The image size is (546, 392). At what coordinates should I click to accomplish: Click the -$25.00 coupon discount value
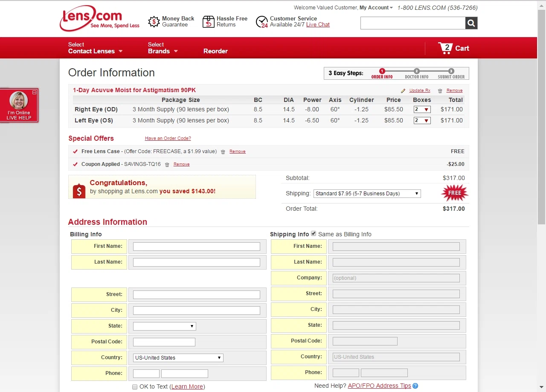[456, 164]
